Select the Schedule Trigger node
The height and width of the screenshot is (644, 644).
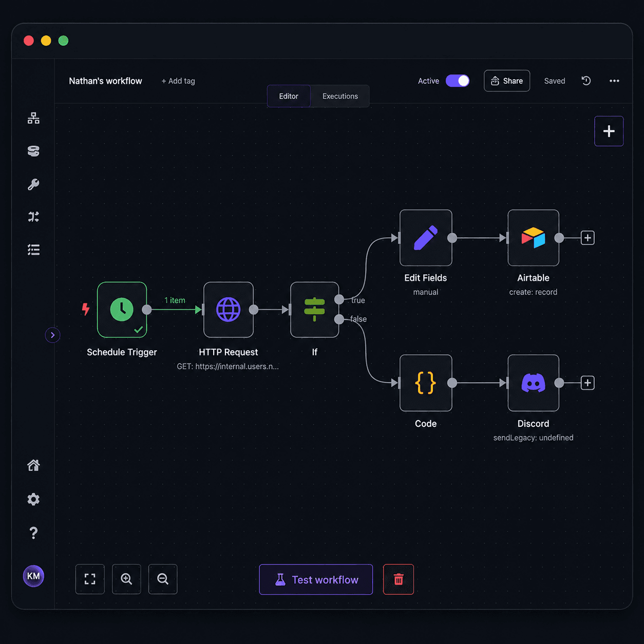(x=122, y=310)
